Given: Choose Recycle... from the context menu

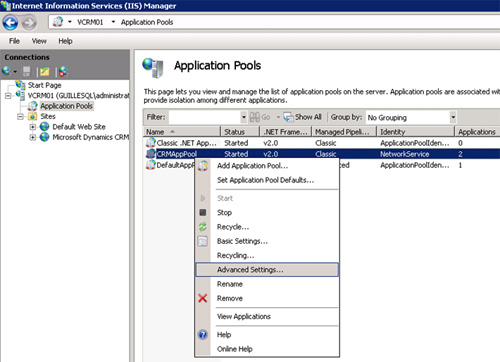Looking at the screenshot, I should point(267,227).
